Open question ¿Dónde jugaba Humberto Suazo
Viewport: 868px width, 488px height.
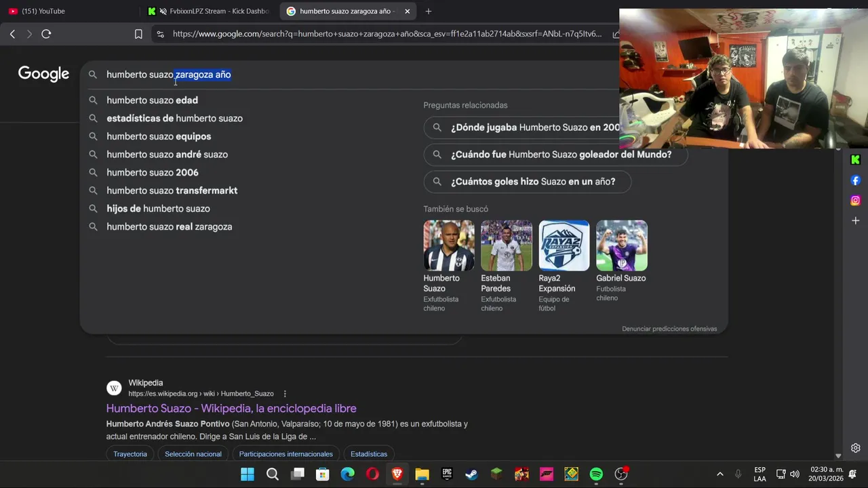pos(522,127)
